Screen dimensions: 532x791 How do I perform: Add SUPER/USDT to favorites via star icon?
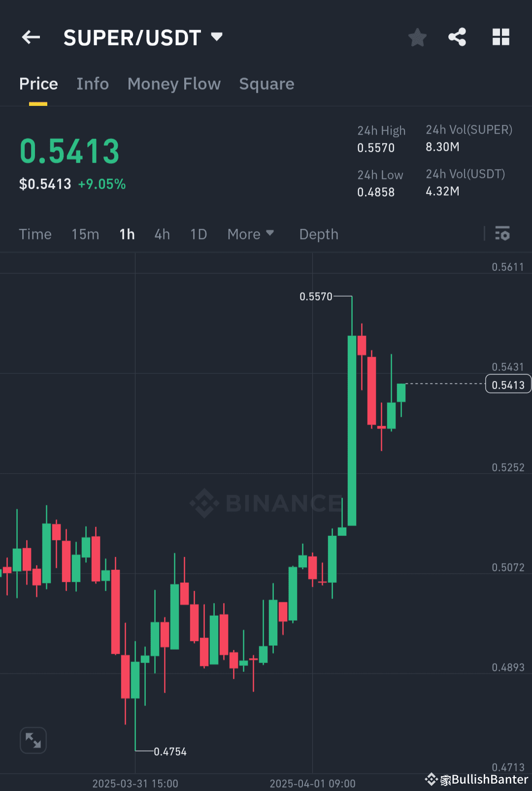[417, 37]
